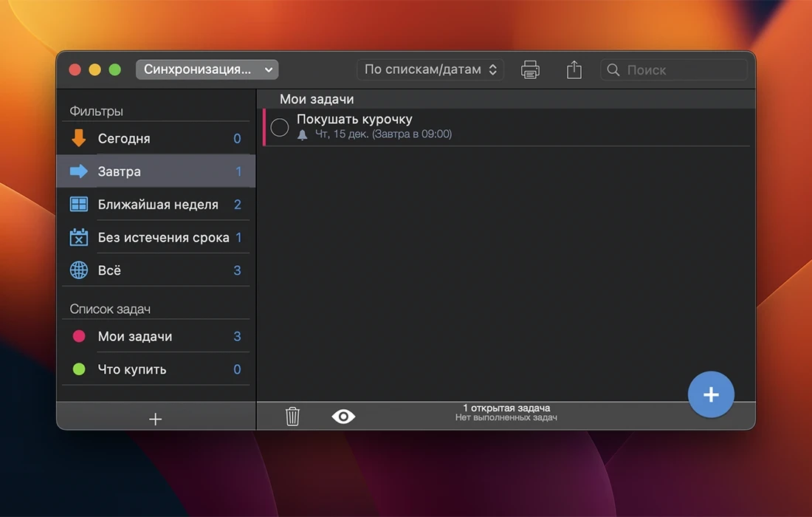Click the share icon in toolbar

574,70
